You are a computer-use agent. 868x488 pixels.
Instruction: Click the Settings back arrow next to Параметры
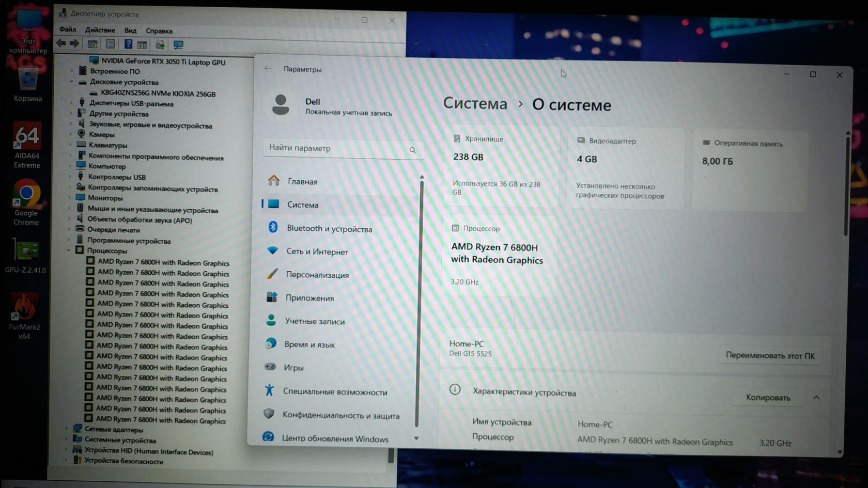click(x=268, y=68)
